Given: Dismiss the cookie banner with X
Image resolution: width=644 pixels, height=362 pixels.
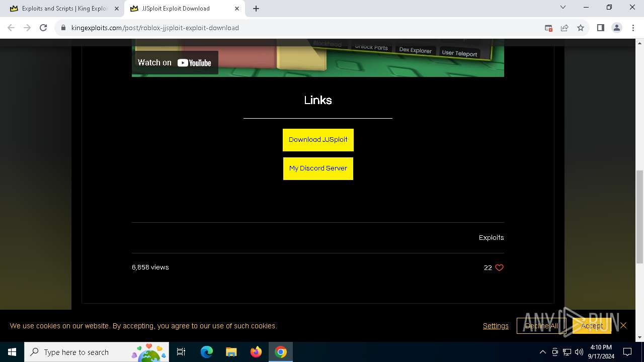Looking at the screenshot, I should (x=623, y=325).
